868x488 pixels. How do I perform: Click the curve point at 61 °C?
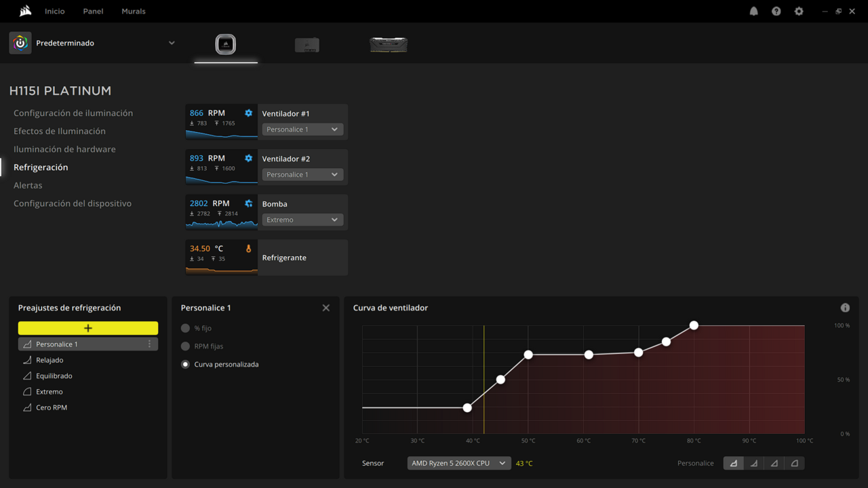coord(589,354)
